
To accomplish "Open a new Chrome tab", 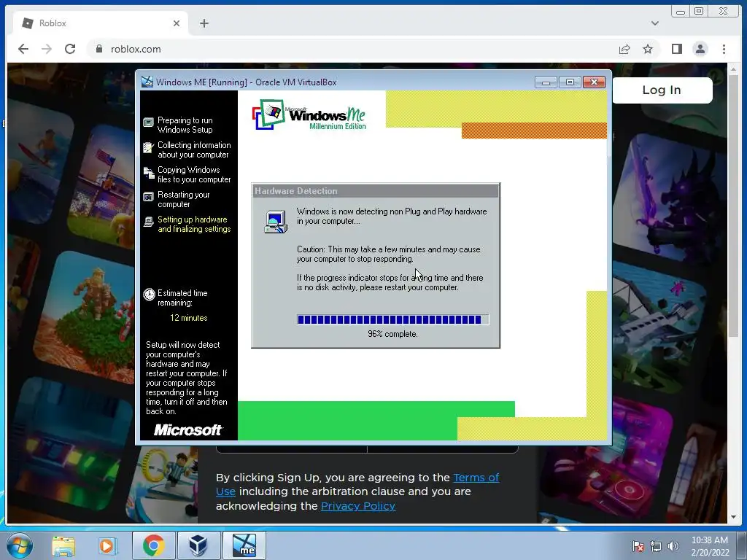I will (204, 23).
